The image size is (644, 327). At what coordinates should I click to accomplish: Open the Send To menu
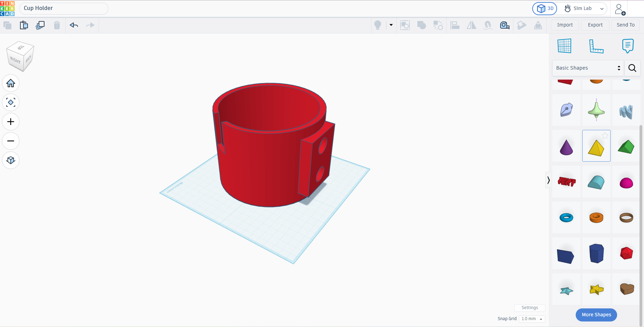(x=625, y=25)
